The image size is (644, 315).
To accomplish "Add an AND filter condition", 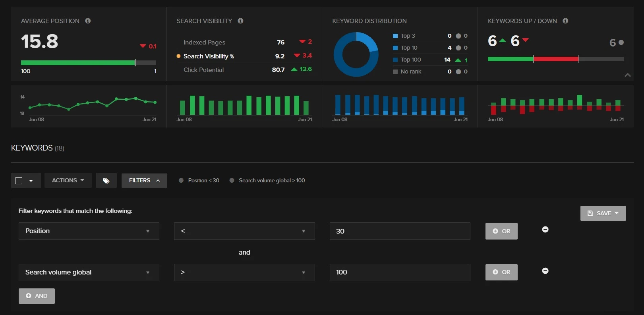I will (37, 296).
